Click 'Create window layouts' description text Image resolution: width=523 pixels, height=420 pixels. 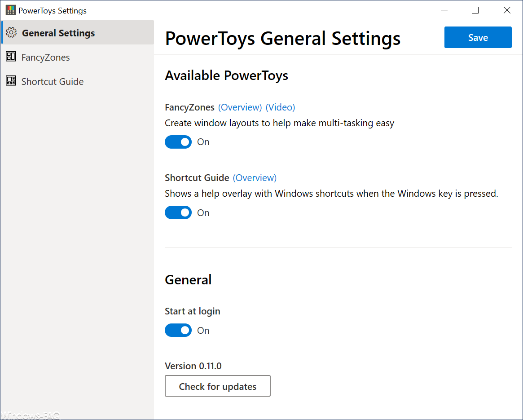pos(280,123)
